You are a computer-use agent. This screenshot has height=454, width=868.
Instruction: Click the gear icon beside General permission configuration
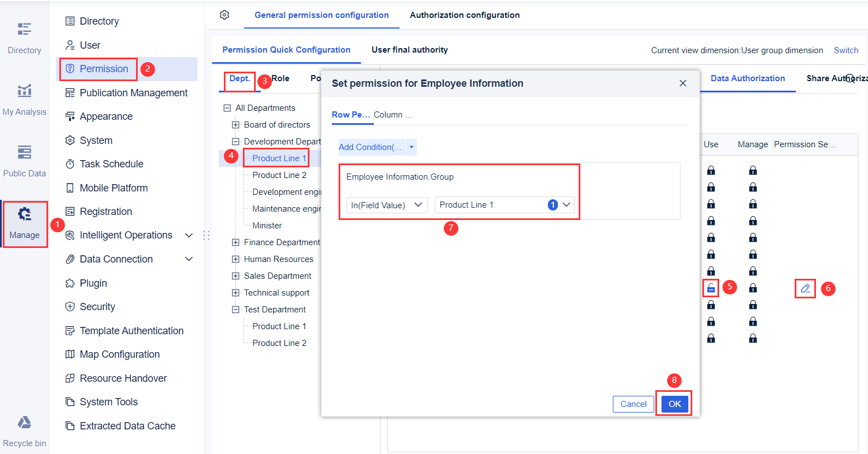224,15
